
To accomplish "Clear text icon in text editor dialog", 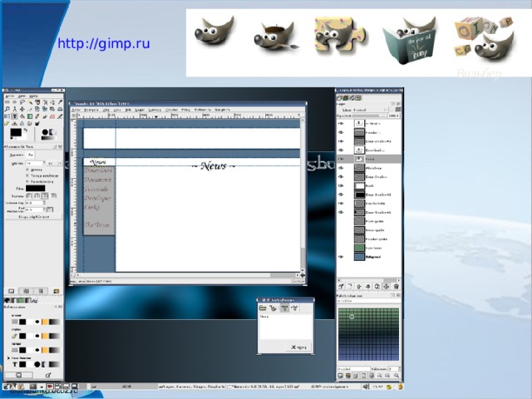I will (x=273, y=308).
